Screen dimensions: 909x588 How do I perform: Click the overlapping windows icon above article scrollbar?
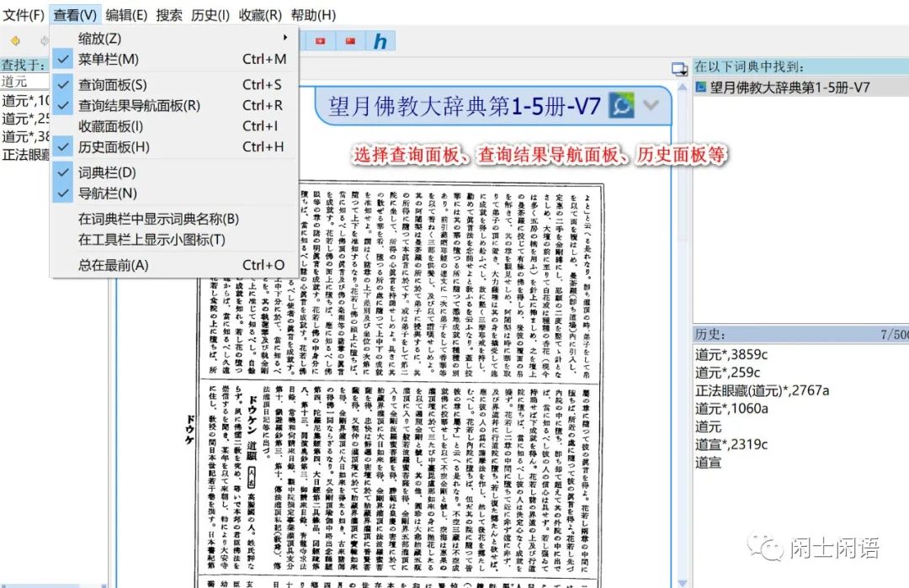click(679, 69)
